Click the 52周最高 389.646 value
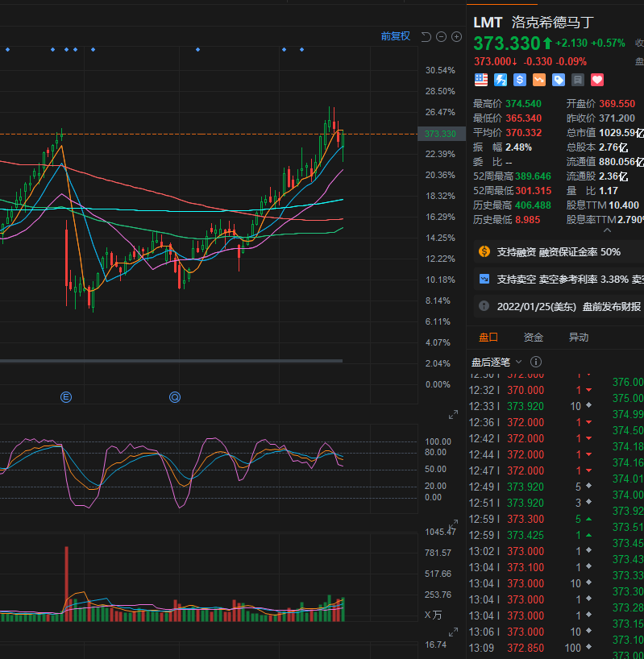 pyautogui.click(x=533, y=176)
